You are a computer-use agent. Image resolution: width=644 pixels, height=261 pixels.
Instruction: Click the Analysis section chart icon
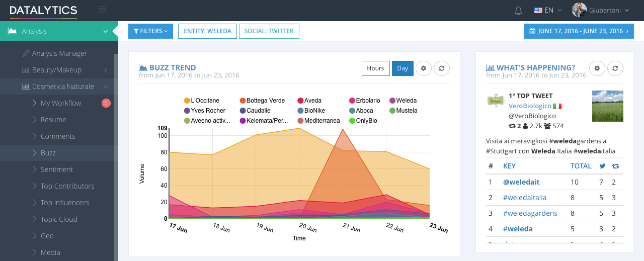(x=12, y=31)
